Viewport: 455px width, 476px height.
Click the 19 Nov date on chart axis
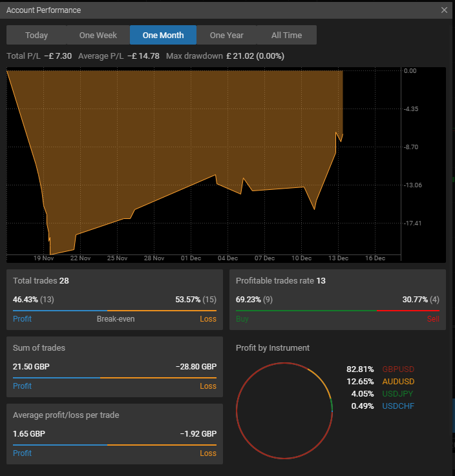click(x=43, y=258)
